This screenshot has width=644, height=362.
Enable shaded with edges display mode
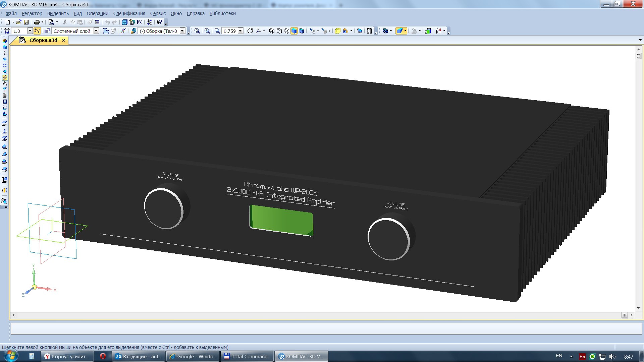[x=301, y=31]
